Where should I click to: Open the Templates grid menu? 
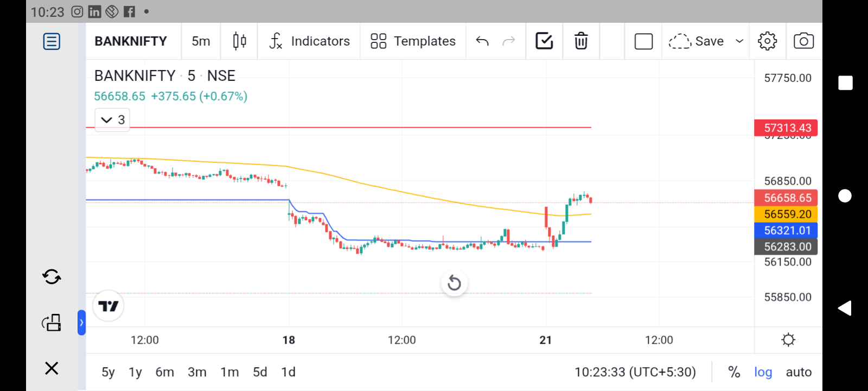click(x=413, y=41)
